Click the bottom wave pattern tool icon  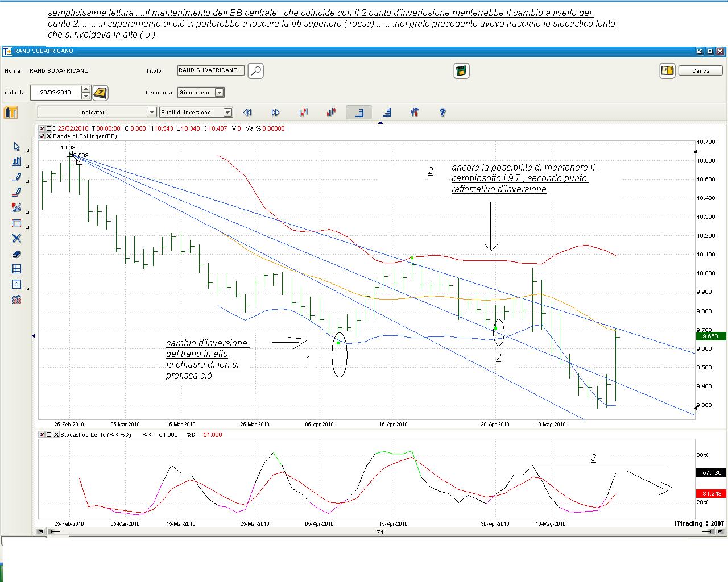pos(16,300)
